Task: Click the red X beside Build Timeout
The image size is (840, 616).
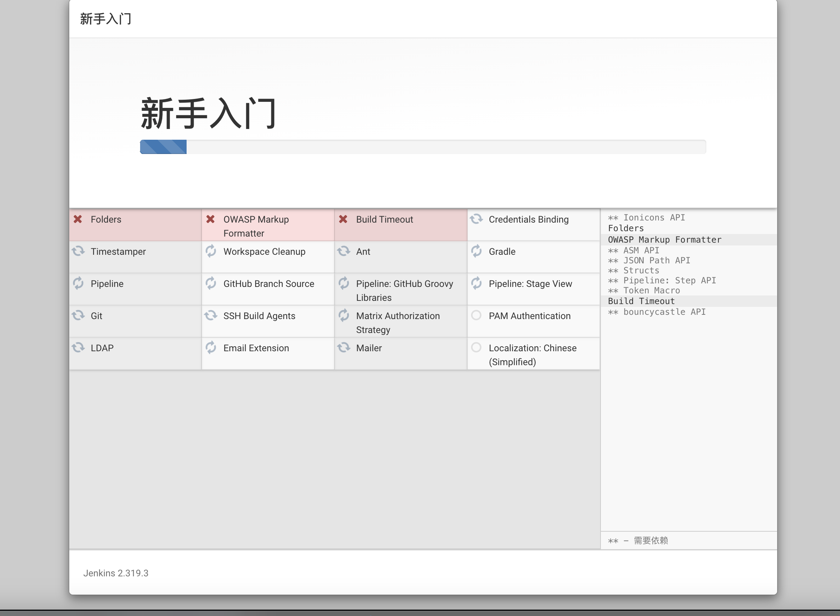Action: (x=344, y=219)
